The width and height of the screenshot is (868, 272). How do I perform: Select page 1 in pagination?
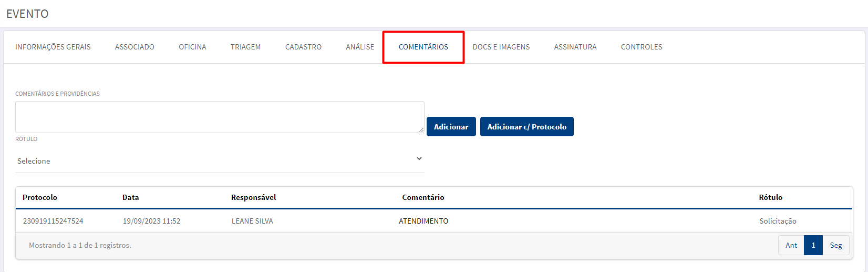813,245
